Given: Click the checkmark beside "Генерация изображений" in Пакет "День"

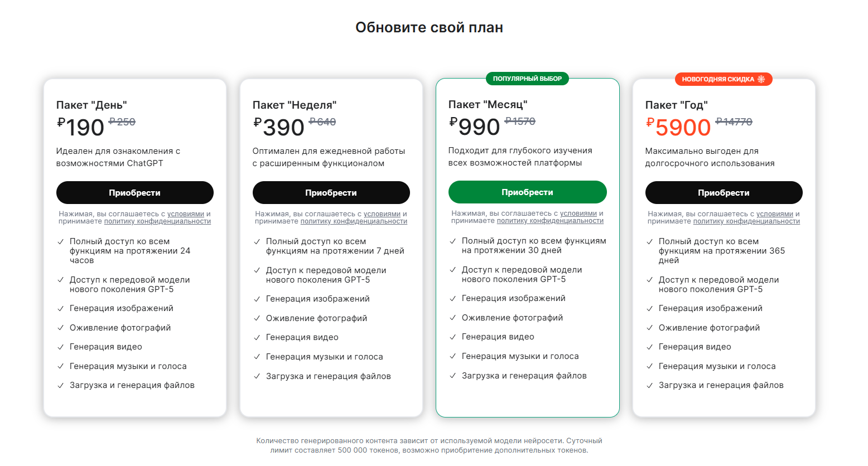Looking at the screenshot, I should (60, 308).
